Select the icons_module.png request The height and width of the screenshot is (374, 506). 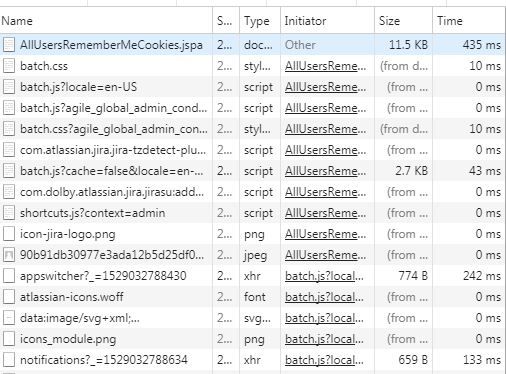click(x=253, y=339)
